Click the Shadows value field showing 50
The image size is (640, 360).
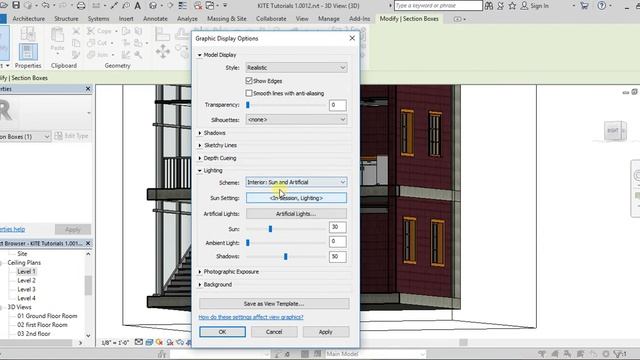click(x=338, y=256)
